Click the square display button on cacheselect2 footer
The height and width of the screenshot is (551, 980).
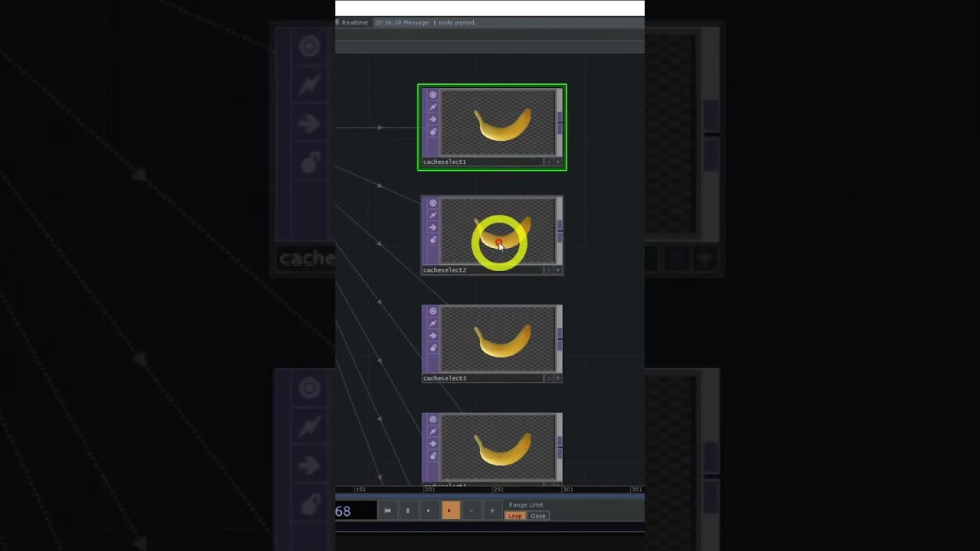coord(548,270)
